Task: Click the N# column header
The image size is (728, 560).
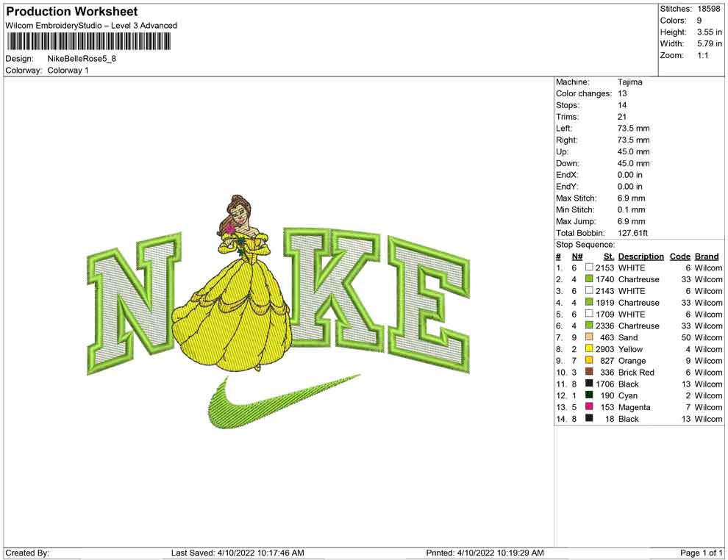Action: pos(577,256)
